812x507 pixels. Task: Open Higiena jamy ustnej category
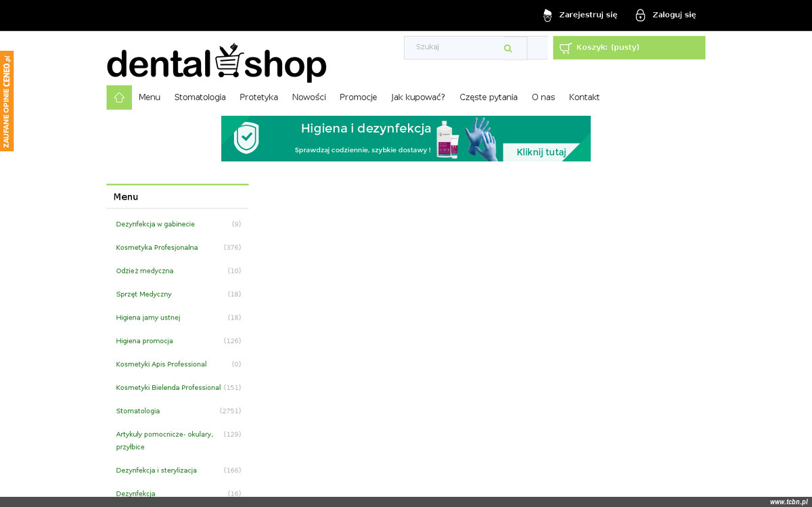[x=148, y=317]
